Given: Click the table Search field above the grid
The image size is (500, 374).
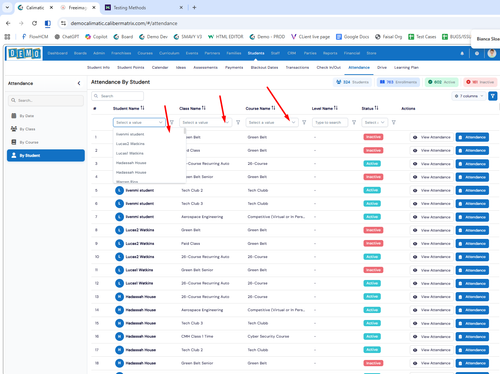Looking at the screenshot, I should [x=117, y=96].
